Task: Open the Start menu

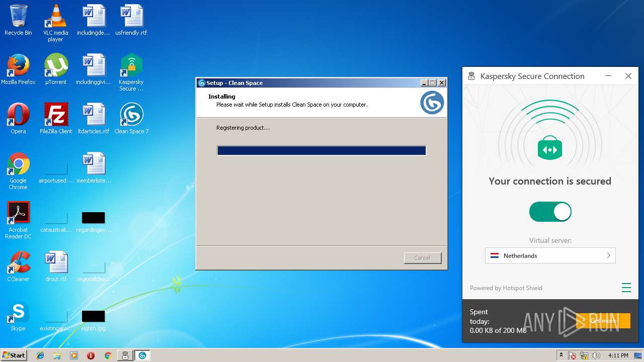Action: click(x=14, y=355)
